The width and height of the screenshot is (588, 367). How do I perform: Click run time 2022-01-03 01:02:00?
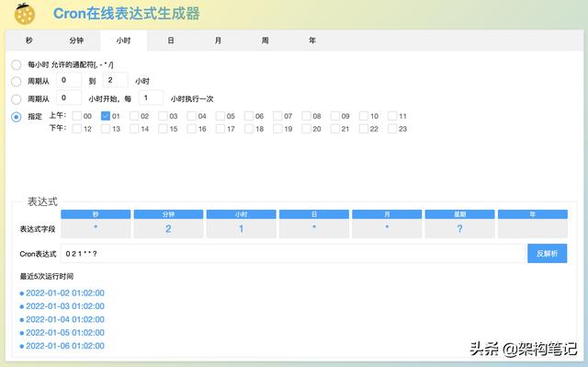coord(65,306)
